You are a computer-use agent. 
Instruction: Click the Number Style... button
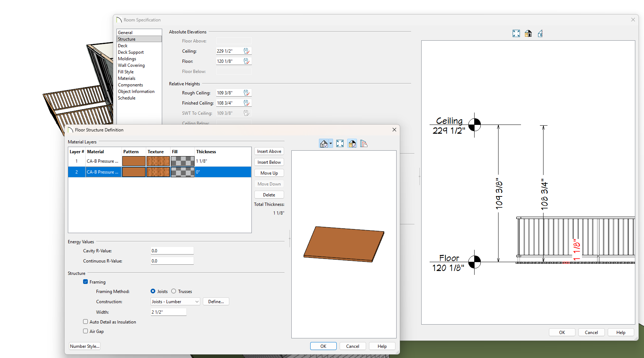coord(85,346)
